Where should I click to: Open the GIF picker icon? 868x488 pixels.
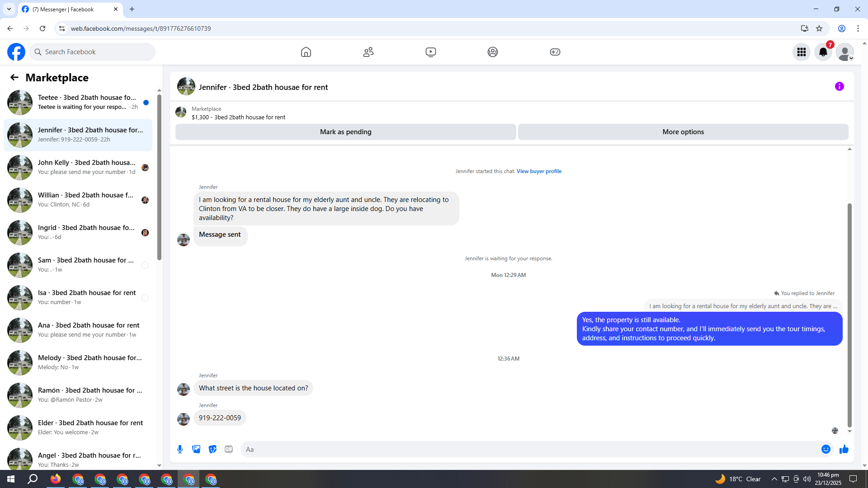229,449
